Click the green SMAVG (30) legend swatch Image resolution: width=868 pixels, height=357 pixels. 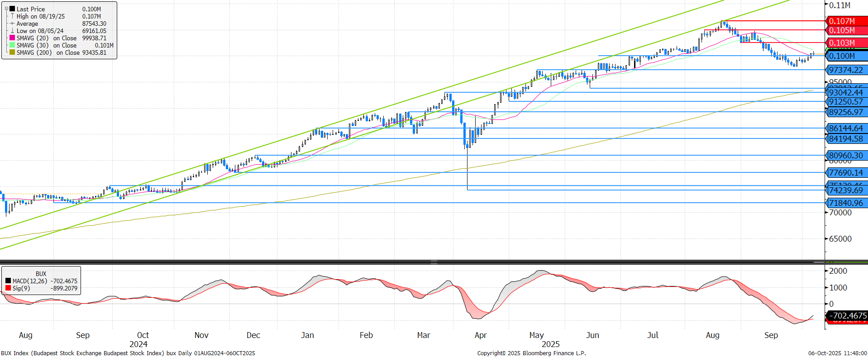(x=12, y=45)
